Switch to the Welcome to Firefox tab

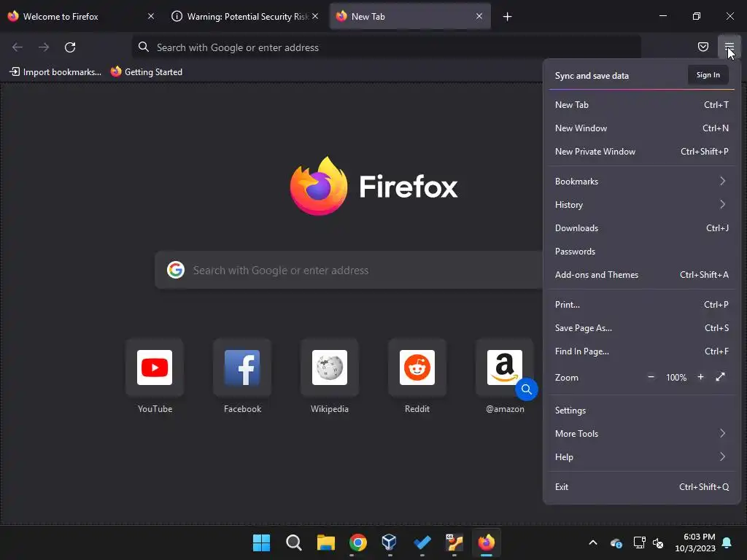click(82, 16)
